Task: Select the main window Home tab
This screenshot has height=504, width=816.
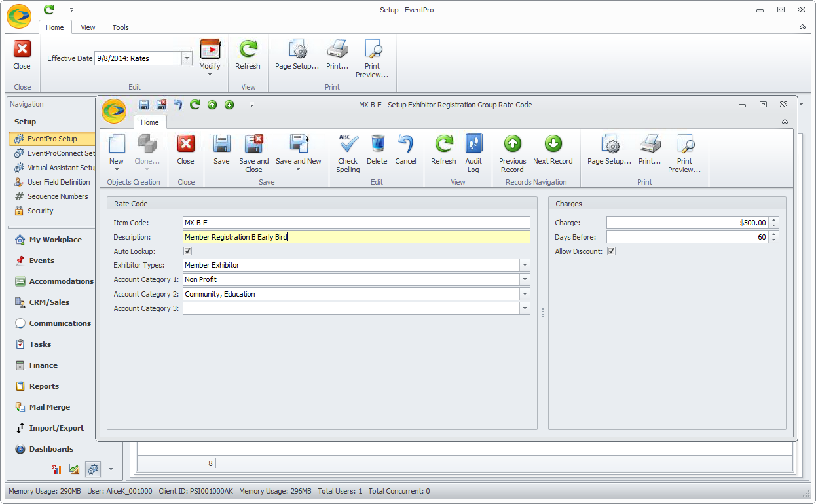Action: coord(55,27)
